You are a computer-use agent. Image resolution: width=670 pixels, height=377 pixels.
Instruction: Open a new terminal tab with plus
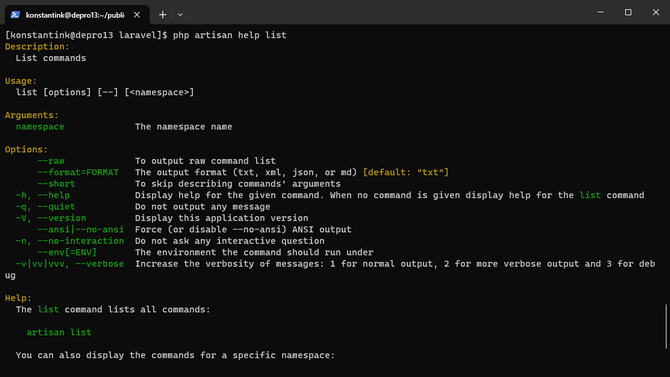162,15
